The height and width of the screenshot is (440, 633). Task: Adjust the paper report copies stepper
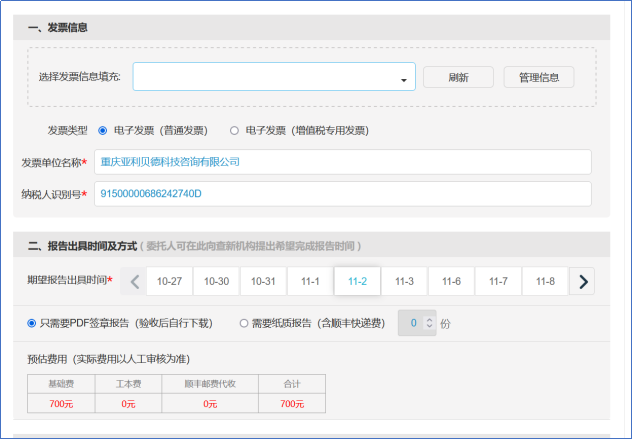(430, 323)
